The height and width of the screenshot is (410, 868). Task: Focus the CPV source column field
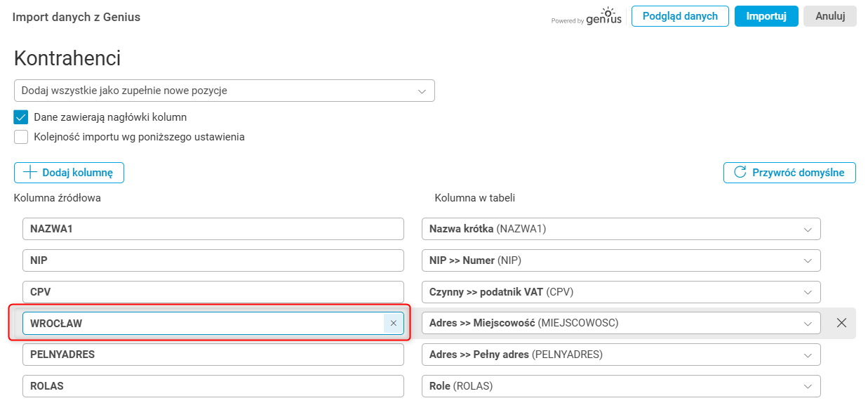click(x=213, y=291)
